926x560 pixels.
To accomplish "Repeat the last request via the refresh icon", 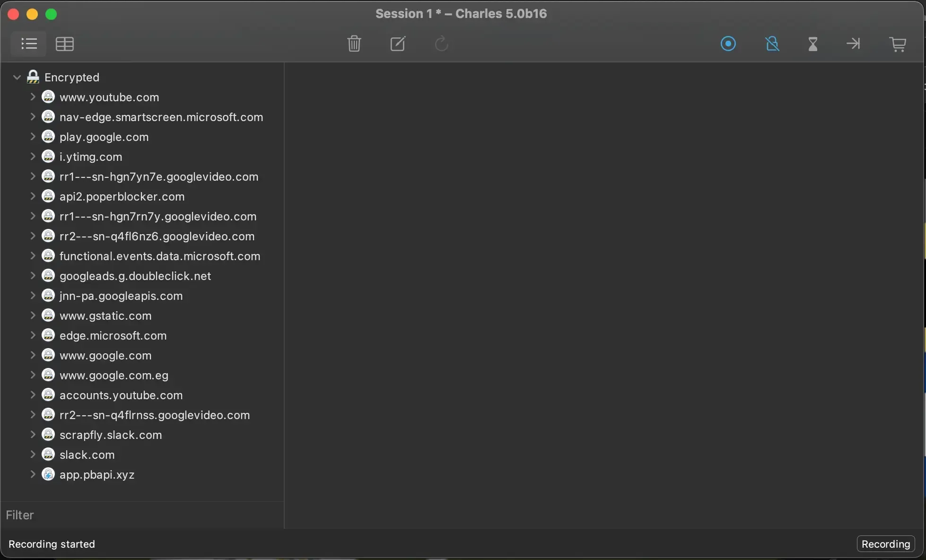I will point(441,44).
